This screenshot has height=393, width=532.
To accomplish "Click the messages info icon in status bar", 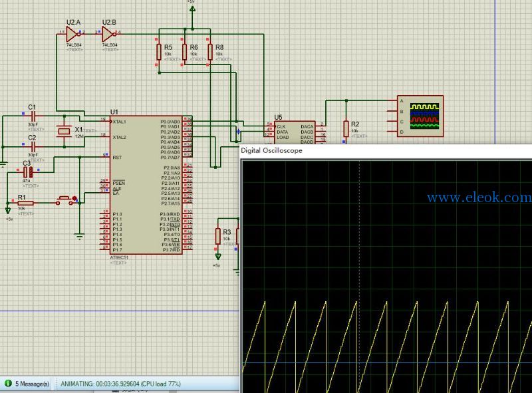I will pos(8,384).
